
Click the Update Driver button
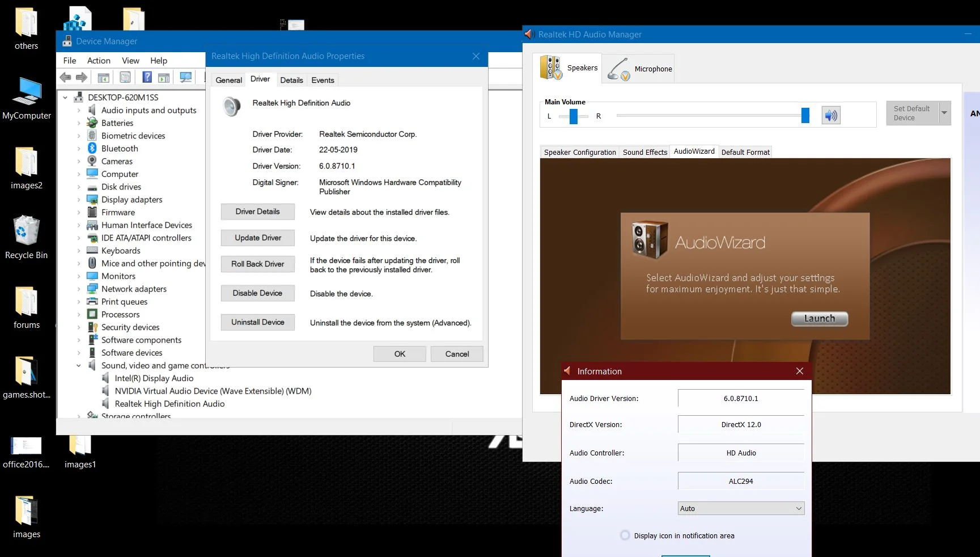pyautogui.click(x=258, y=238)
